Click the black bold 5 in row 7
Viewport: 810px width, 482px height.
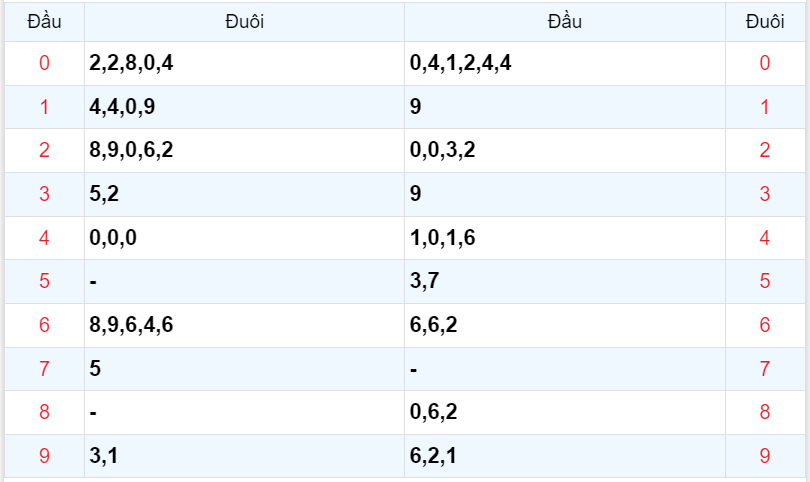pyautogui.click(x=95, y=368)
